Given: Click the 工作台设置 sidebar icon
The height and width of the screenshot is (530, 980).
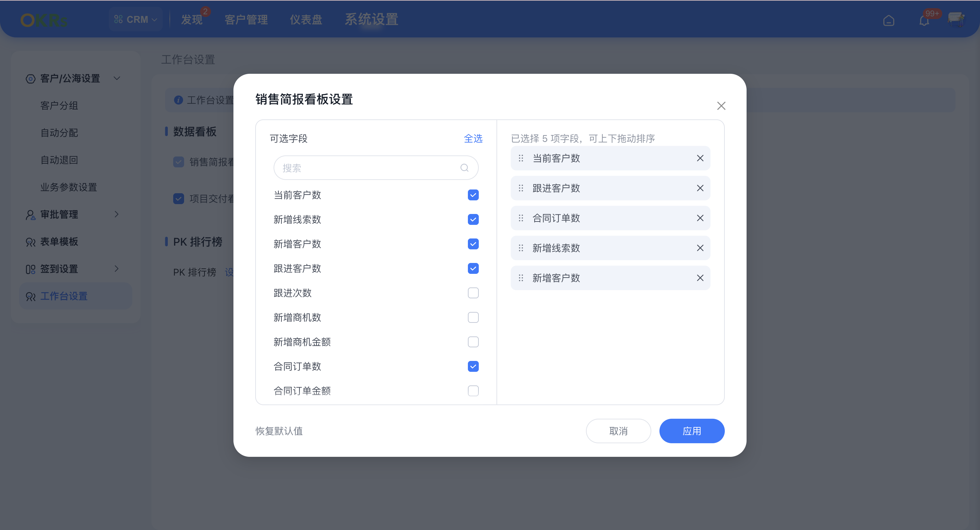Looking at the screenshot, I should pos(30,297).
